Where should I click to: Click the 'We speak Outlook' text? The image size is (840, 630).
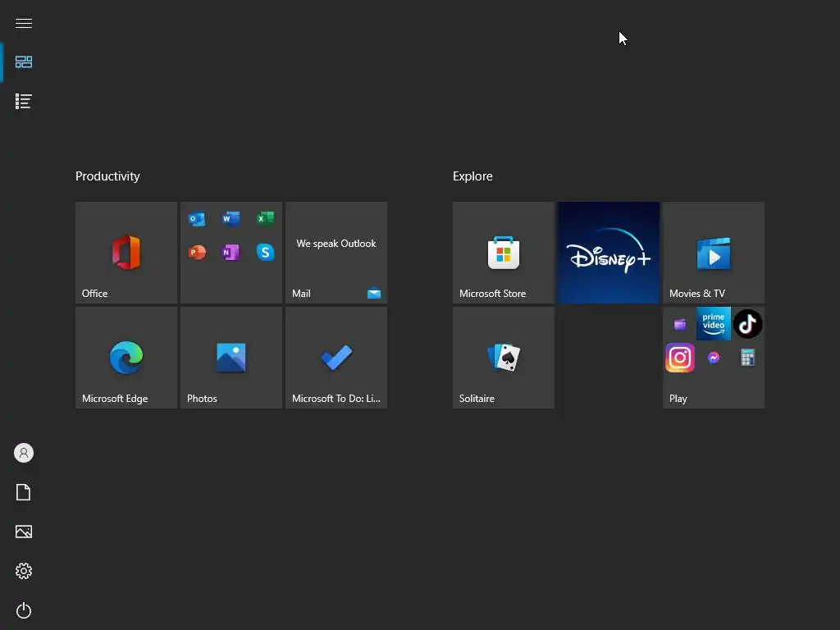336,244
